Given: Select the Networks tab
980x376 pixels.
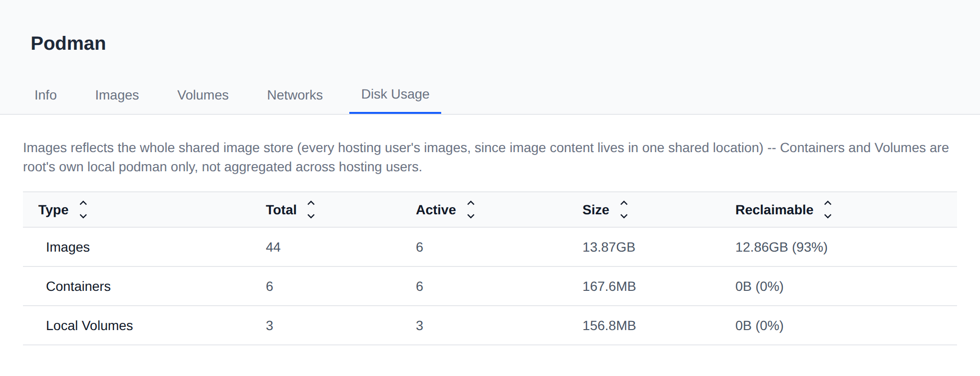Looking at the screenshot, I should point(295,95).
